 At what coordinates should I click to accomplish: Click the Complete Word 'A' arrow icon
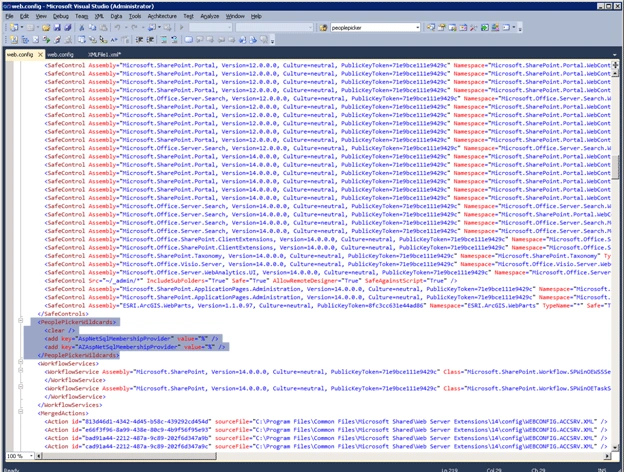click(x=114, y=39)
